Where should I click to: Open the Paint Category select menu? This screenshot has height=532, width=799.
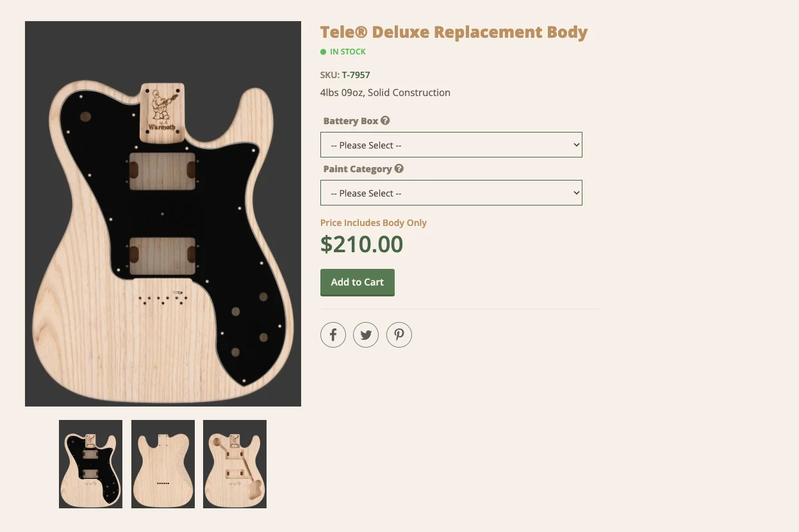(451, 193)
